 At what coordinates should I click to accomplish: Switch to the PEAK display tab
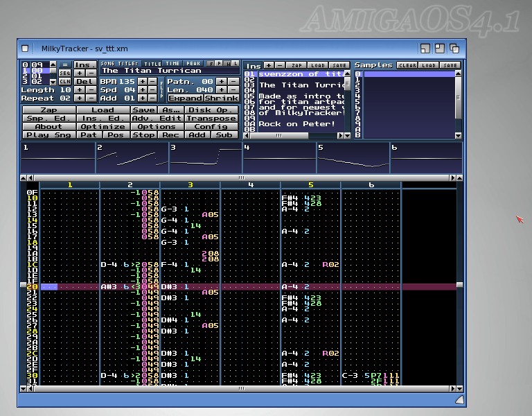click(193, 63)
